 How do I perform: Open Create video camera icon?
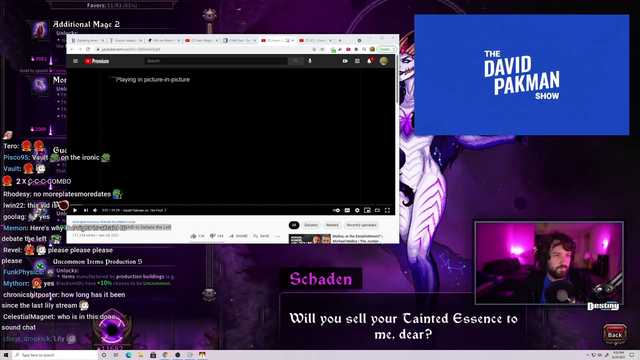[x=345, y=61]
